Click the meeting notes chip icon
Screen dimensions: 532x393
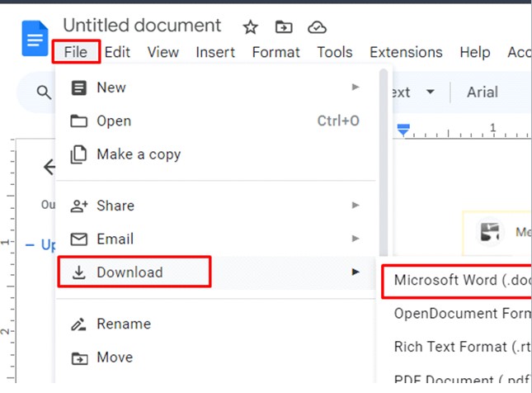[489, 233]
